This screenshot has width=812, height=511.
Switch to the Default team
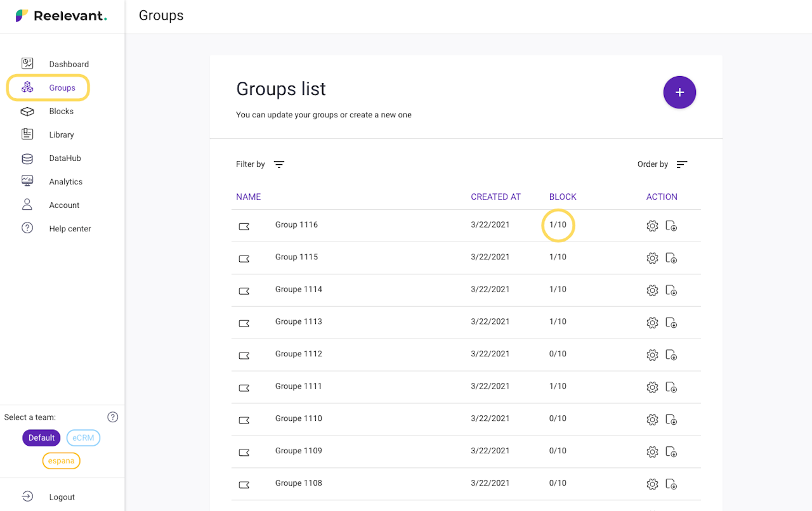[41, 438]
